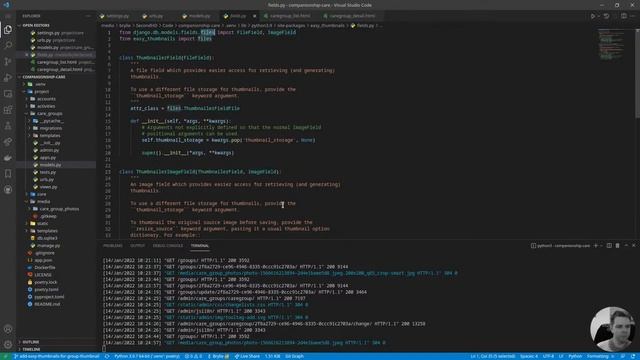Screen dimensions: 640x360
Task: Switch to the caregroup_detail.html tab
Action: [351, 16]
